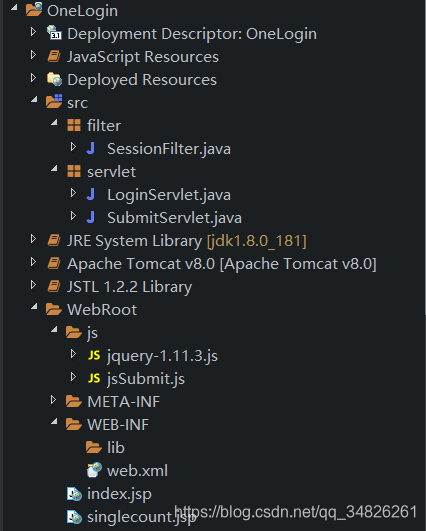The height and width of the screenshot is (531, 426).
Task: Click the Deployment Descriptor icon
Action: pos(54,33)
